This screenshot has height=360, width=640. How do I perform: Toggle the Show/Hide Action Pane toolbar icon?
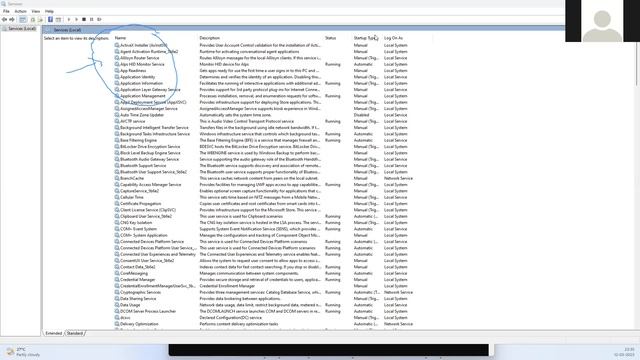pyautogui.click(x=58, y=20)
